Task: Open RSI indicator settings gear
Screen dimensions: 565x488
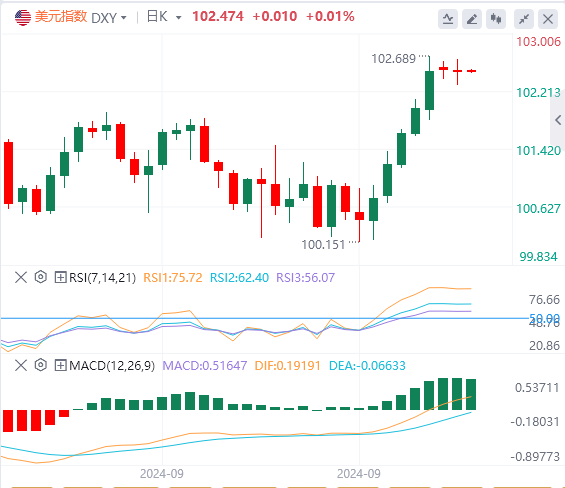Action: pos(41,277)
